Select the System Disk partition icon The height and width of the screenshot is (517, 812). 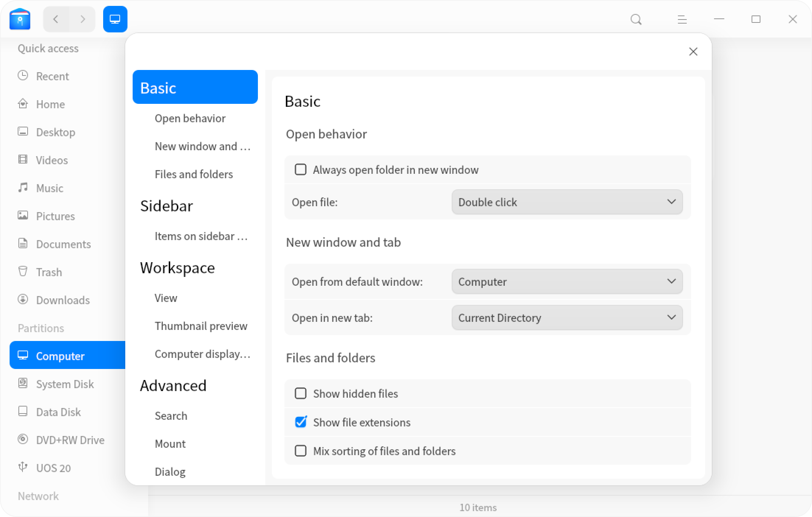click(23, 384)
